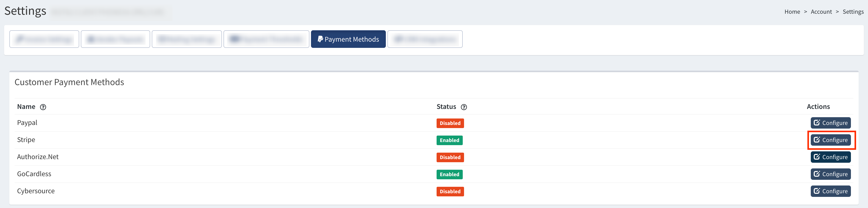Click the Disabled badge for Cybersource
Viewport: 868px width, 208px height.
coord(450,191)
